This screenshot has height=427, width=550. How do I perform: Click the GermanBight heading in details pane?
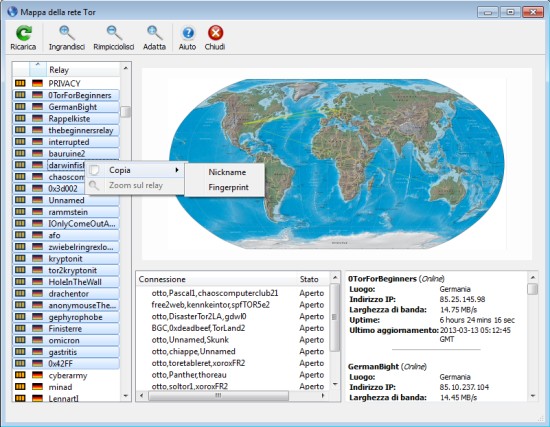click(373, 367)
